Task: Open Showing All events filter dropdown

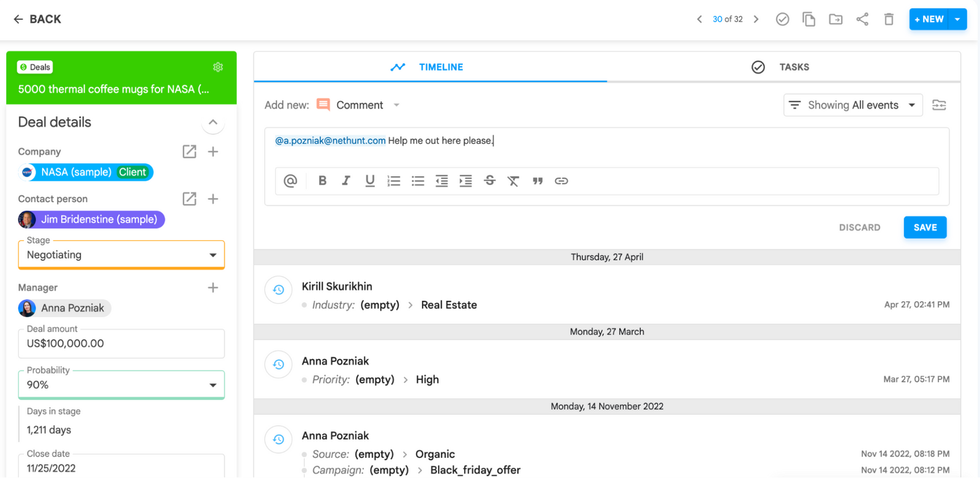Action: pos(853,105)
